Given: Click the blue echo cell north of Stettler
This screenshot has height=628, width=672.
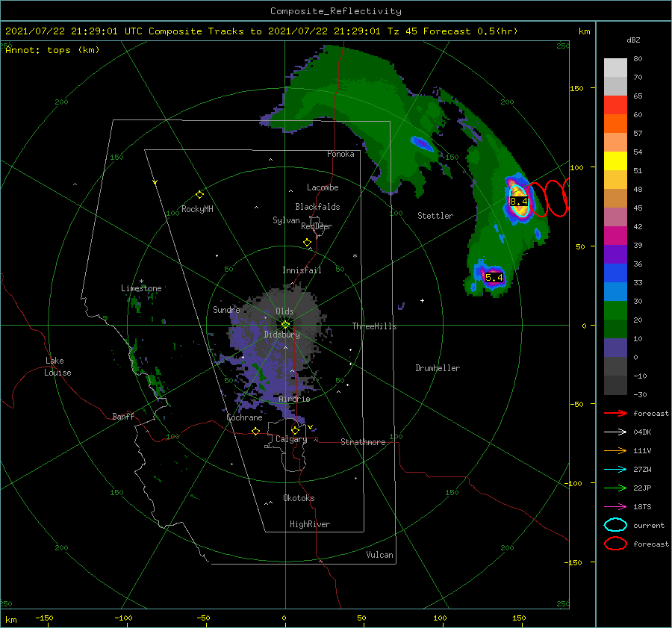Looking at the screenshot, I should pos(422,143).
